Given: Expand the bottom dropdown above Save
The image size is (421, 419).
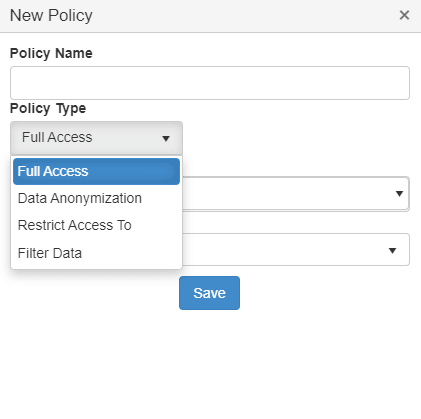Looking at the screenshot, I should 296,250.
